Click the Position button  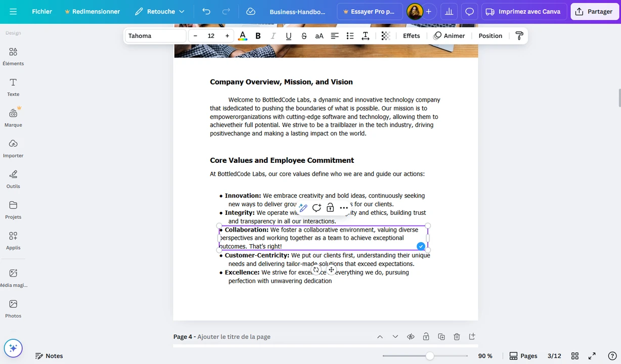(490, 36)
